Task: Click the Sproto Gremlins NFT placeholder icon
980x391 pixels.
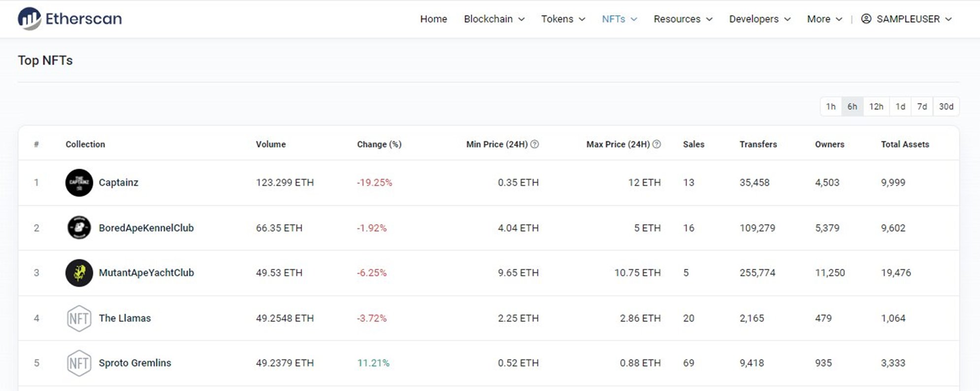Action: [x=79, y=363]
